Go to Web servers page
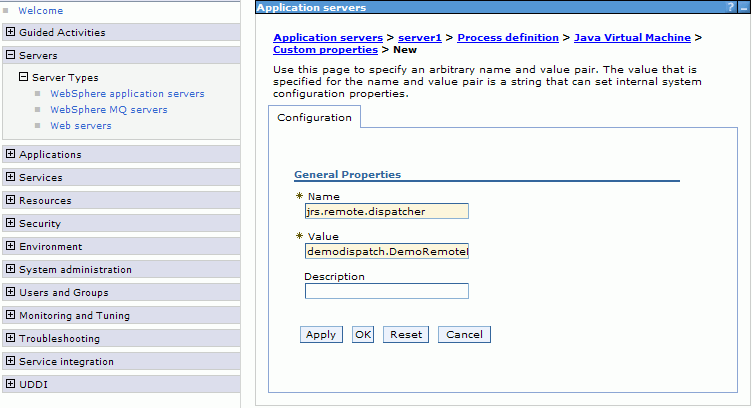 click(x=81, y=126)
